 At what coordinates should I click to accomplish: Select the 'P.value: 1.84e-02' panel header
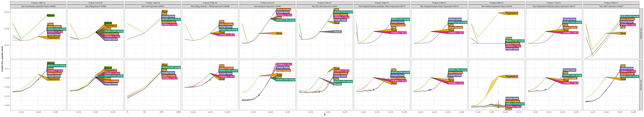[x=153, y=3]
